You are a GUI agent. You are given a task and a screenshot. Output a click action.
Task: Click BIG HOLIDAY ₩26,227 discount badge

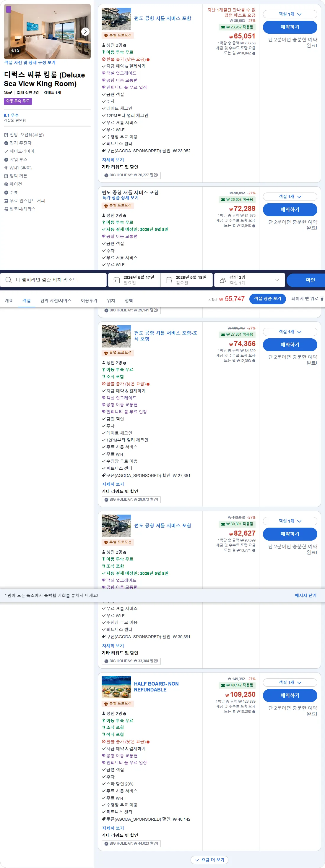click(x=131, y=175)
